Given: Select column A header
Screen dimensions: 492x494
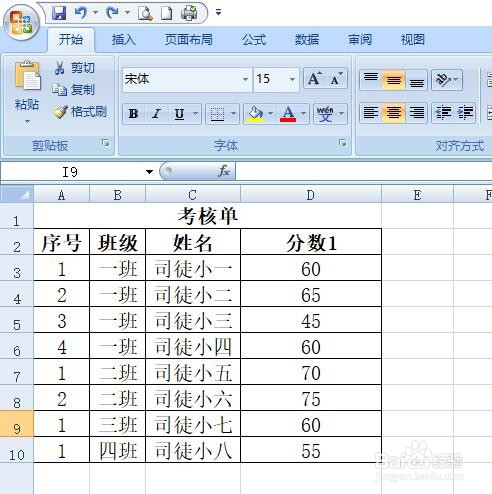Looking at the screenshot, I should [x=62, y=195].
